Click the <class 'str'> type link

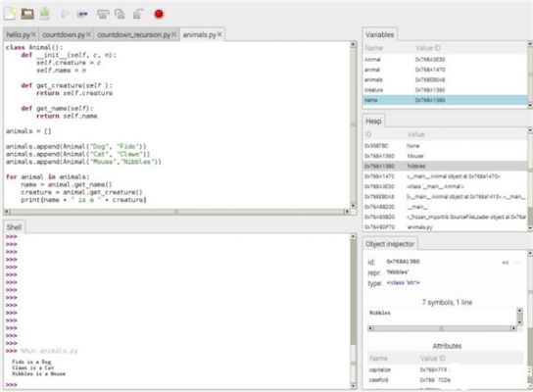(x=403, y=282)
